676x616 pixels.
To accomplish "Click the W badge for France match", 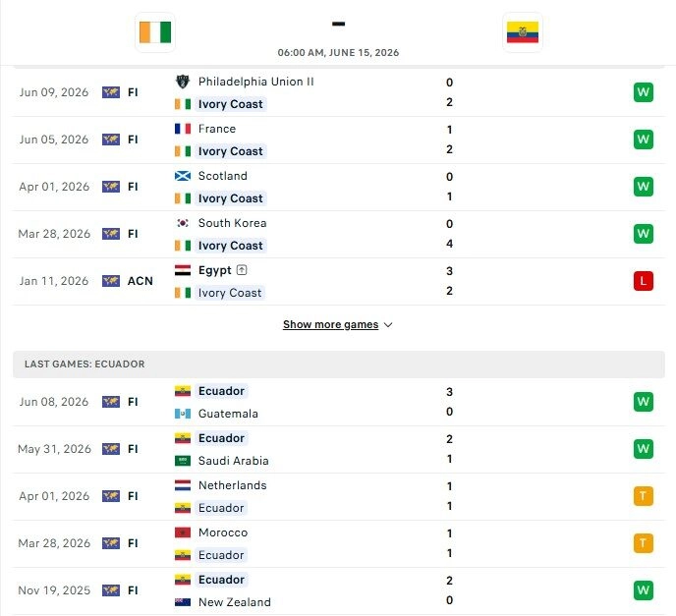I will 644,140.
